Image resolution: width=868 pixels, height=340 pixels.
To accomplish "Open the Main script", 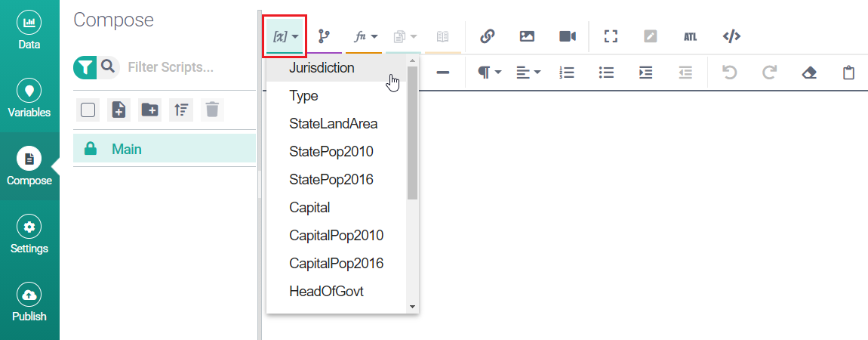I will [127, 150].
